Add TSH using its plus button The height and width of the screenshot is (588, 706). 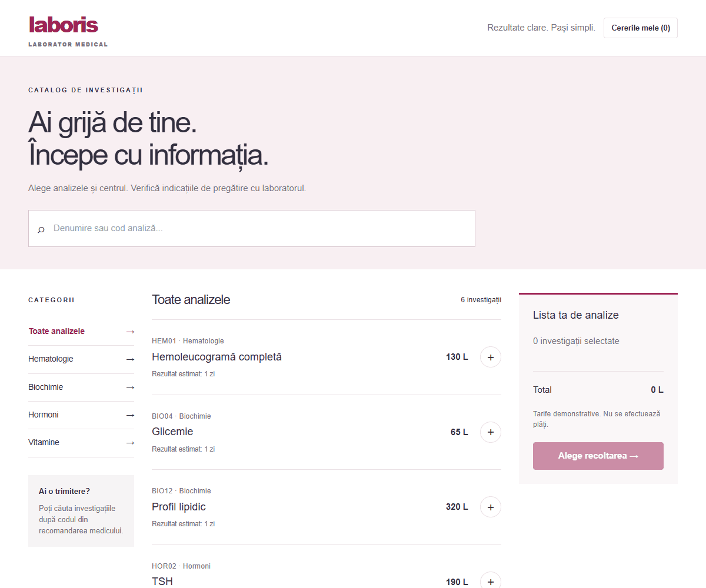(x=491, y=582)
